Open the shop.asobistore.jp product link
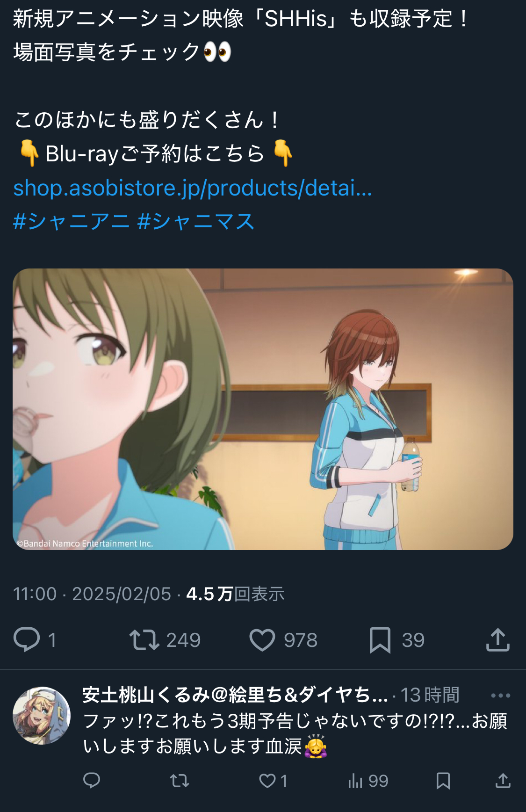Screen dimensions: 526x812 [193, 188]
